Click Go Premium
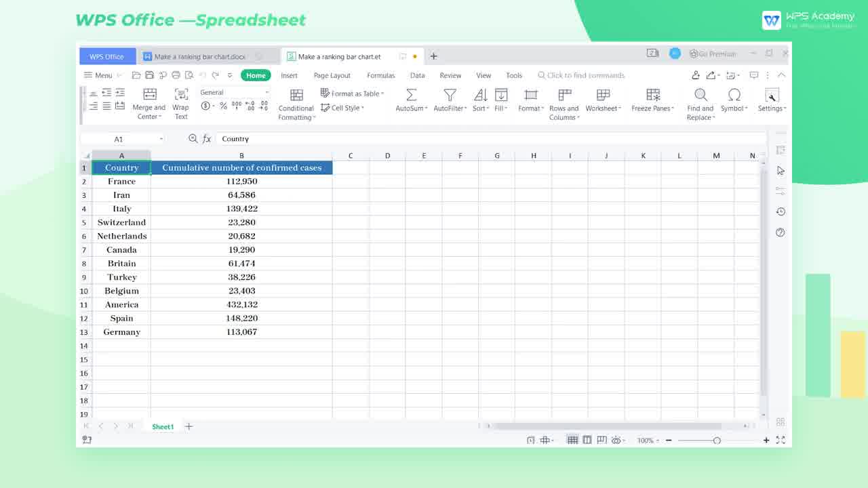 click(x=713, y=54)
